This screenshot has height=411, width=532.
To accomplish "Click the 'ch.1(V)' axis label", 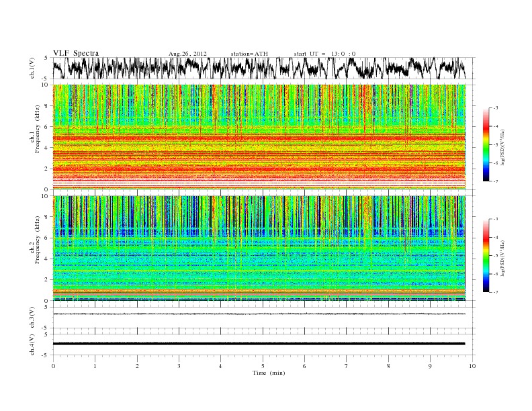I will click(32, 68).
